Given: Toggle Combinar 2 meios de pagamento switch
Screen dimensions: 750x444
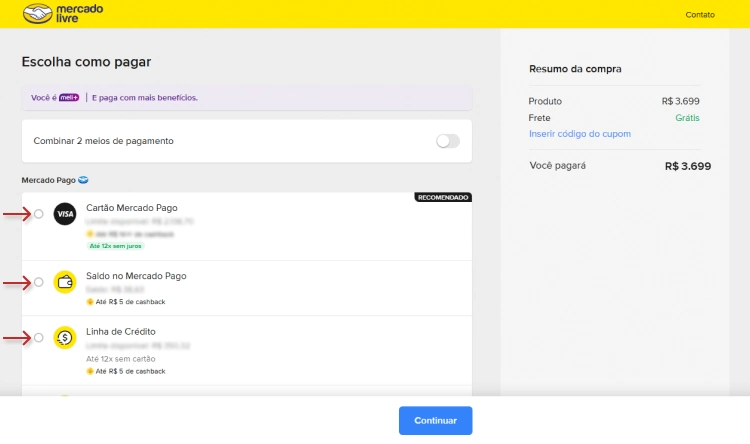Looking at the screenshot, I should (448, 141).
